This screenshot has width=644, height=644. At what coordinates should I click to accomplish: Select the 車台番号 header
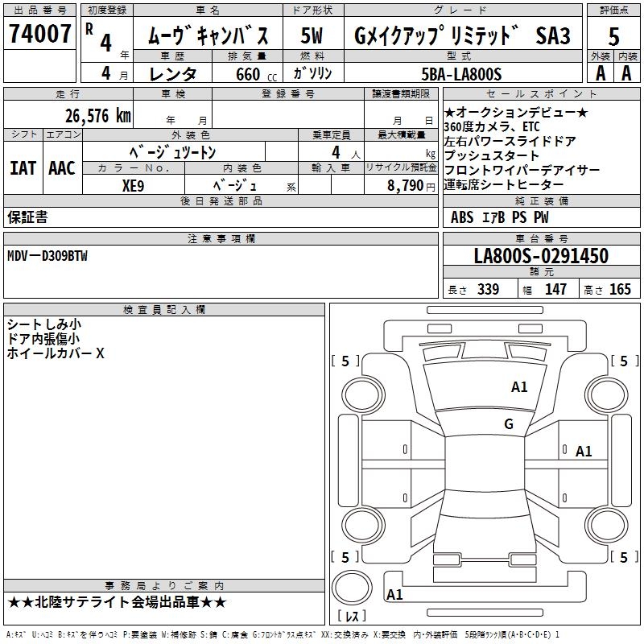coord(541,238)
